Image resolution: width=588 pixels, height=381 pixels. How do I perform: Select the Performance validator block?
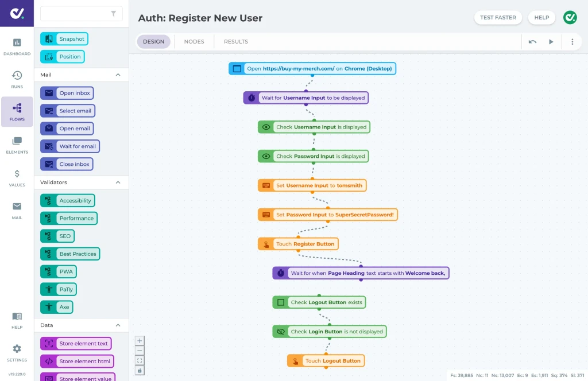pyautogui.click(x=69, y=219)
